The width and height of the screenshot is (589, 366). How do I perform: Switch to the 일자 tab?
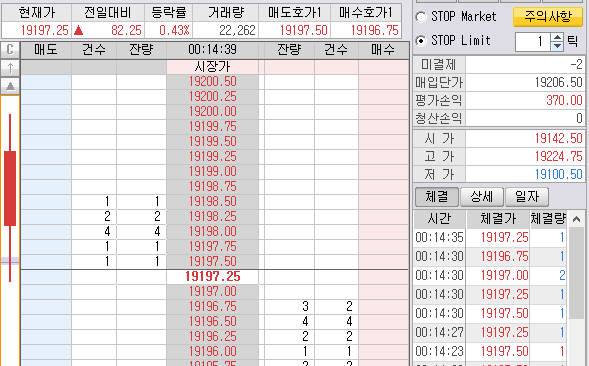(x=527, y=197)
